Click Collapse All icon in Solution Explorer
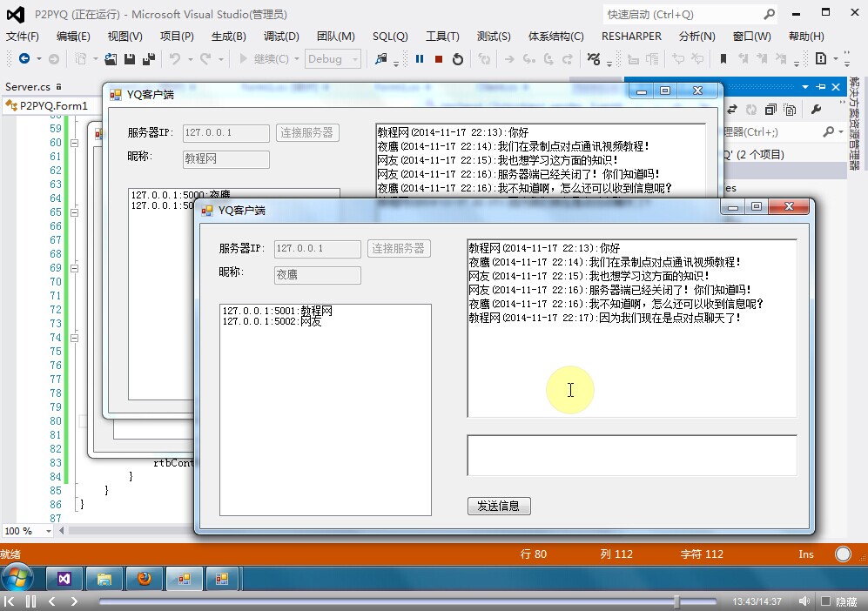The height and width of the screenshot is (611, 868). coord(770,110)
